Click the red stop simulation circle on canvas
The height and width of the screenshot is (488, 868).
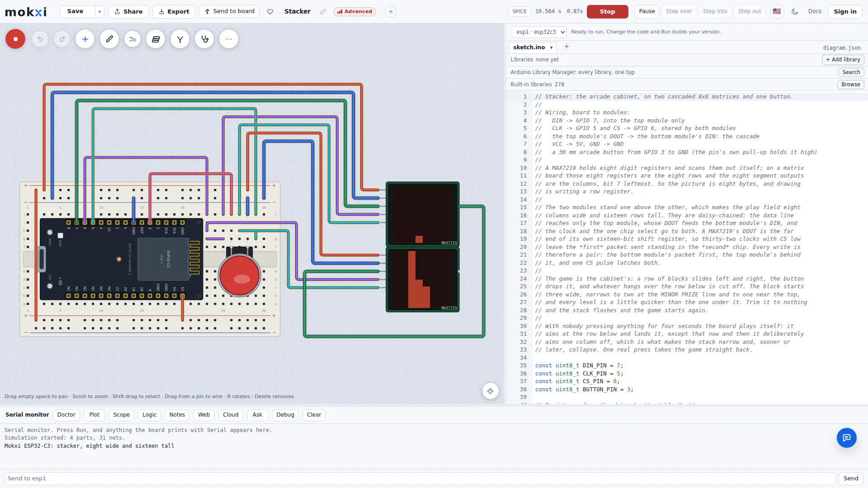(x=15, y=39)
